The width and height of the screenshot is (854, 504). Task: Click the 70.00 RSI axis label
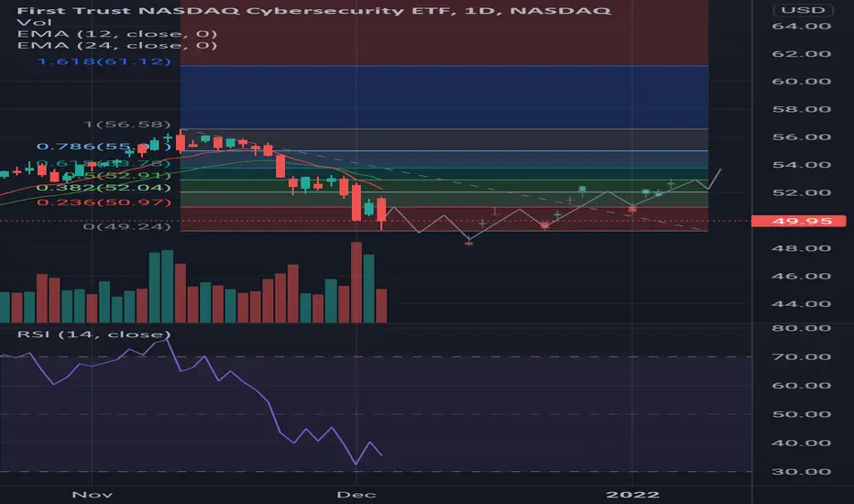[x=801, y=356]
